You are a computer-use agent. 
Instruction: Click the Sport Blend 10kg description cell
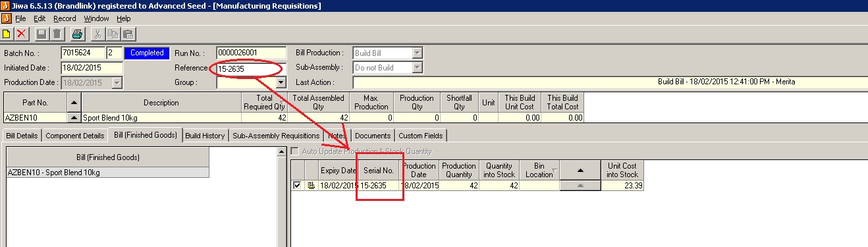pos(161,117)
